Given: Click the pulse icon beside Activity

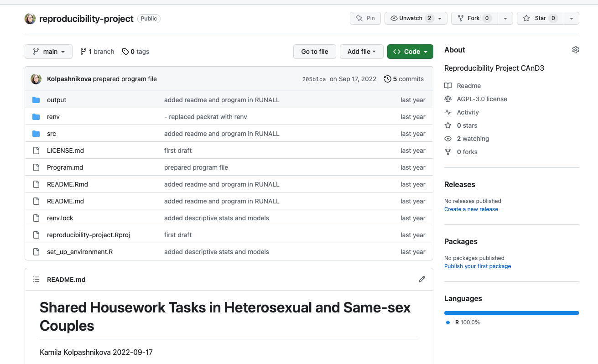Looking at the screenshot, I should click(x=448, y=112).
